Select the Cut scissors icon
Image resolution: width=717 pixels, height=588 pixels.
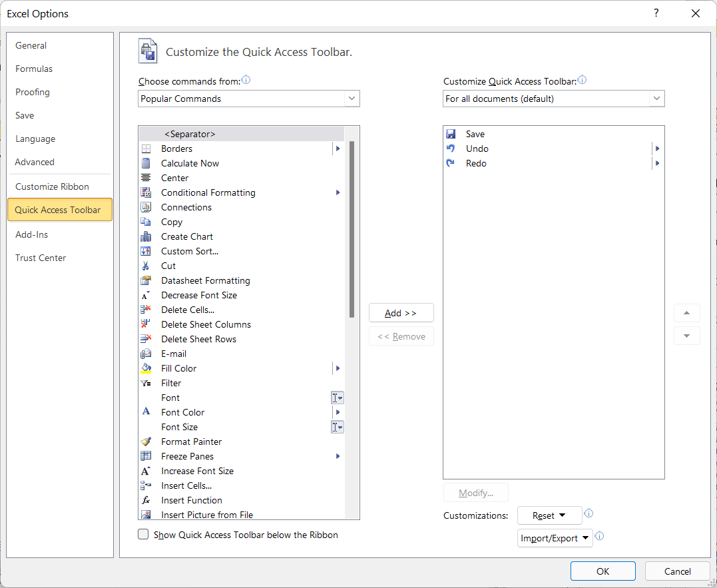click(x=146, y=266)
